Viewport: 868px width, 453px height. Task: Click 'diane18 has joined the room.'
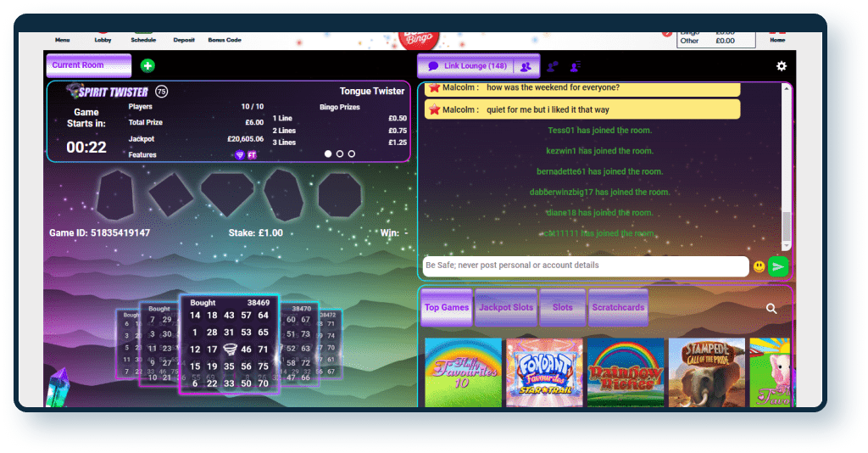click(599, 213)
